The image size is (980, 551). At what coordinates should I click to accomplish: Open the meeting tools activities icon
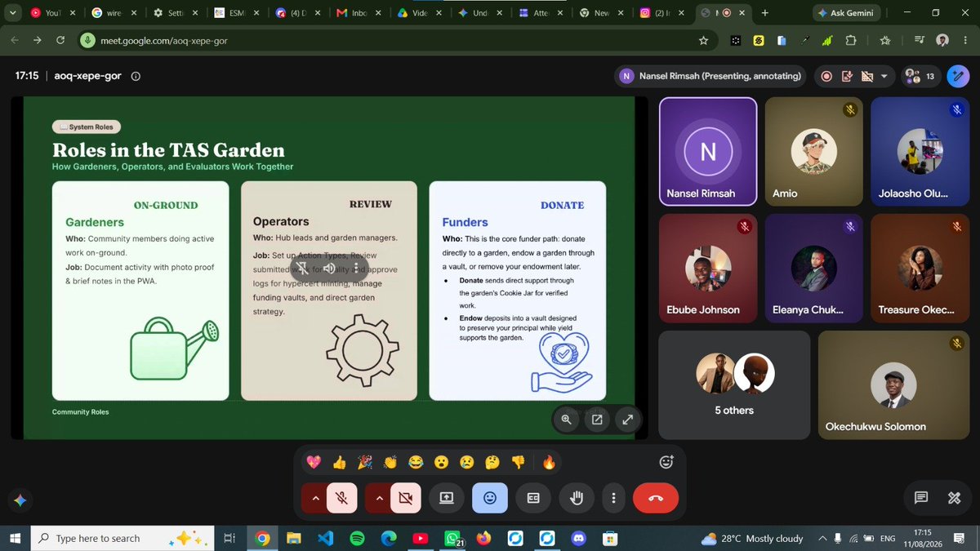953,497
